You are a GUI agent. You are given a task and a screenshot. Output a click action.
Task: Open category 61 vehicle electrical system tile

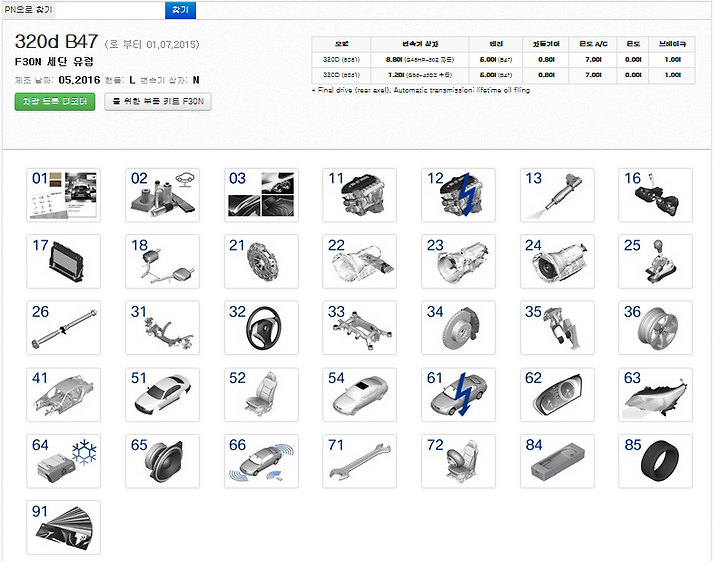click(x=458, y=395)
